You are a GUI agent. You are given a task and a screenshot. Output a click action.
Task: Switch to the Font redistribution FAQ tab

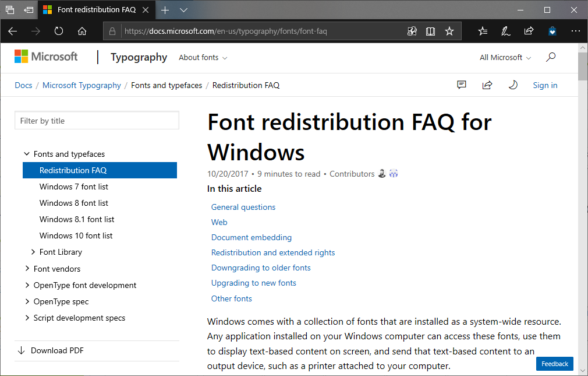coord(96,10)
